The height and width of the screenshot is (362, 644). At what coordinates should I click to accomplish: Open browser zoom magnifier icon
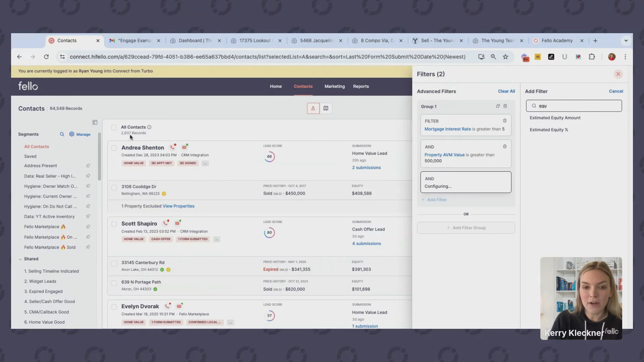[493, 57]
